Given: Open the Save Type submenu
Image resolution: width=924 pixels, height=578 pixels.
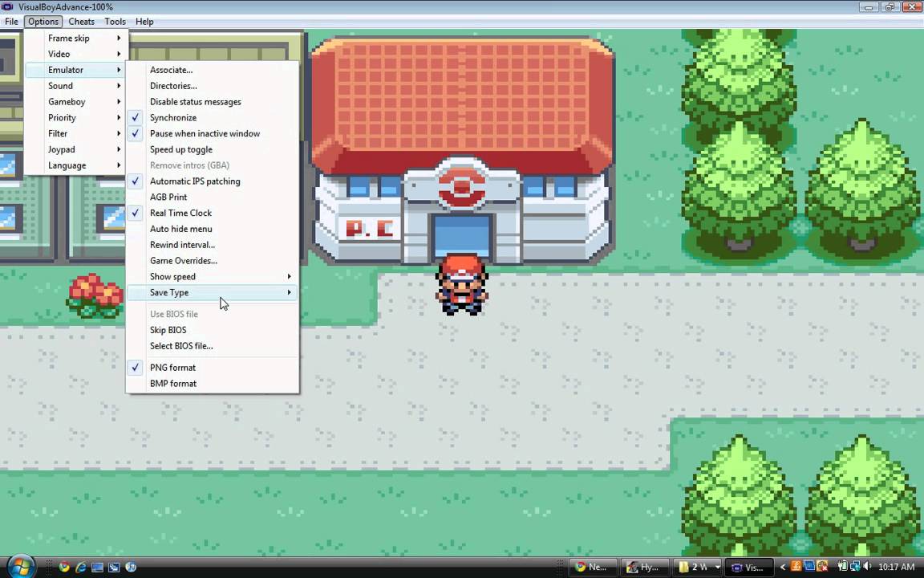Looking at the screenshot, I should (212, 293).
